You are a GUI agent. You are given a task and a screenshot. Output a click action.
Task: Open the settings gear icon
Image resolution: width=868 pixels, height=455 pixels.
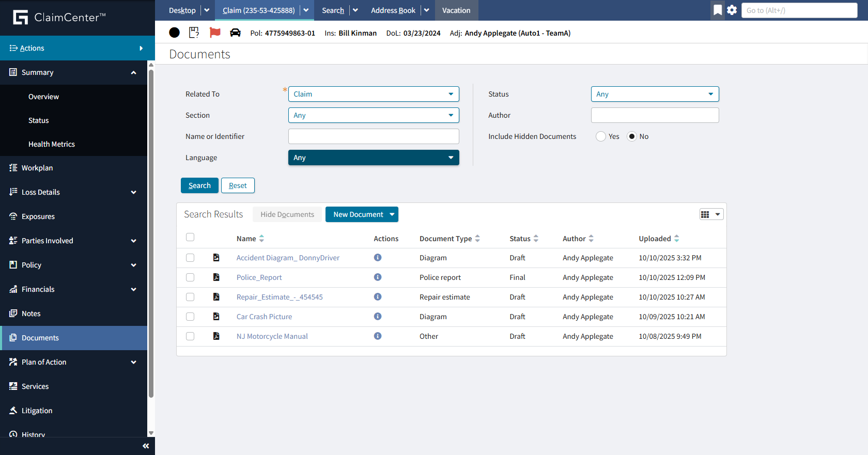pos(732,10)
